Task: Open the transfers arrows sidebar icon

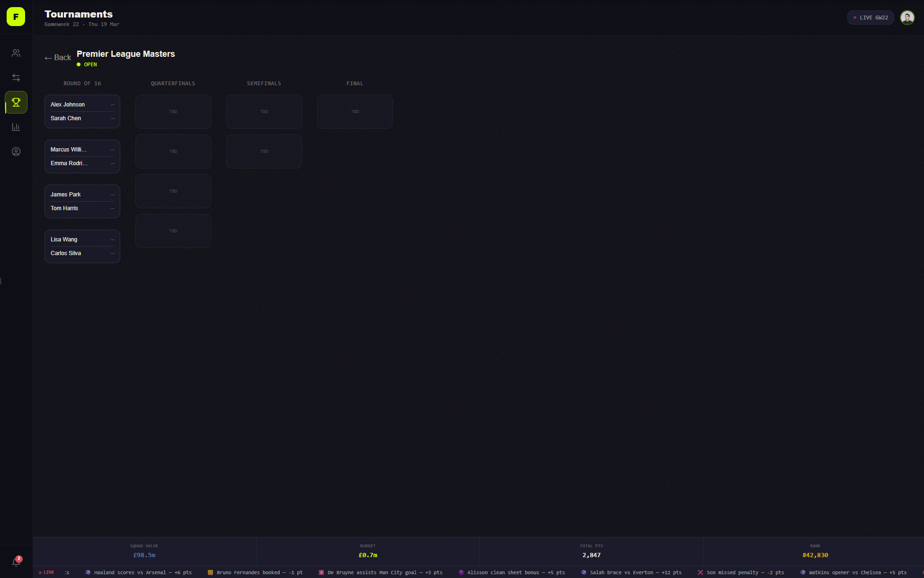Action: click(x=16, y=78)
